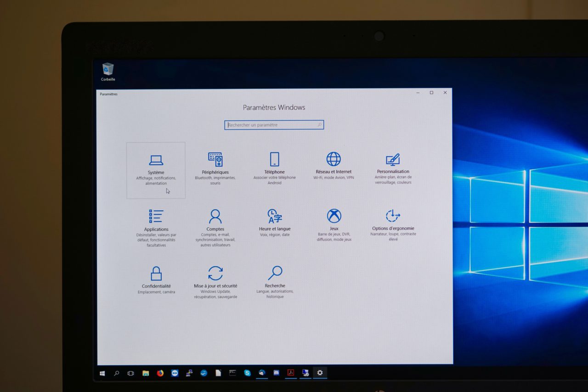
Task: Launch Skype from the taskbar
Action: click(247, 373)
